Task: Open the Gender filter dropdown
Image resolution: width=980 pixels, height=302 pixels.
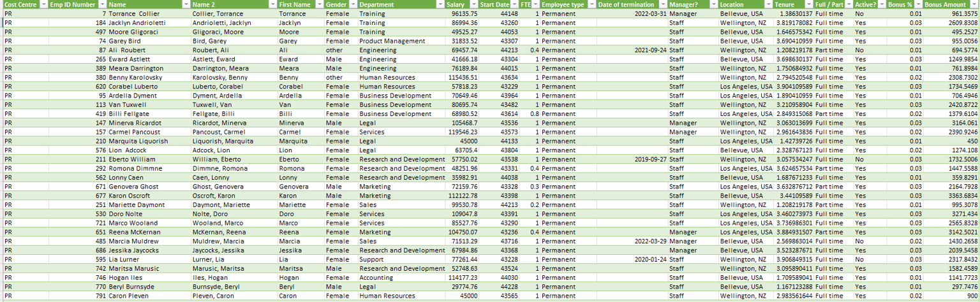Action: (353, 4)
